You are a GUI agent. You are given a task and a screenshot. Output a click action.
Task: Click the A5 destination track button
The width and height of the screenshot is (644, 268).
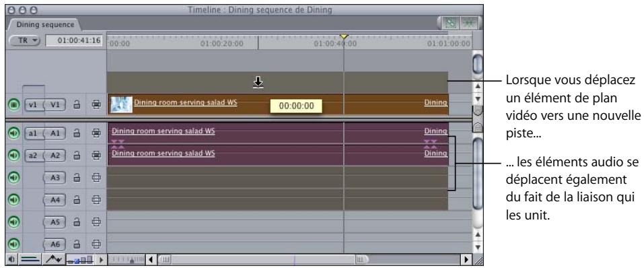click(55, 222)
